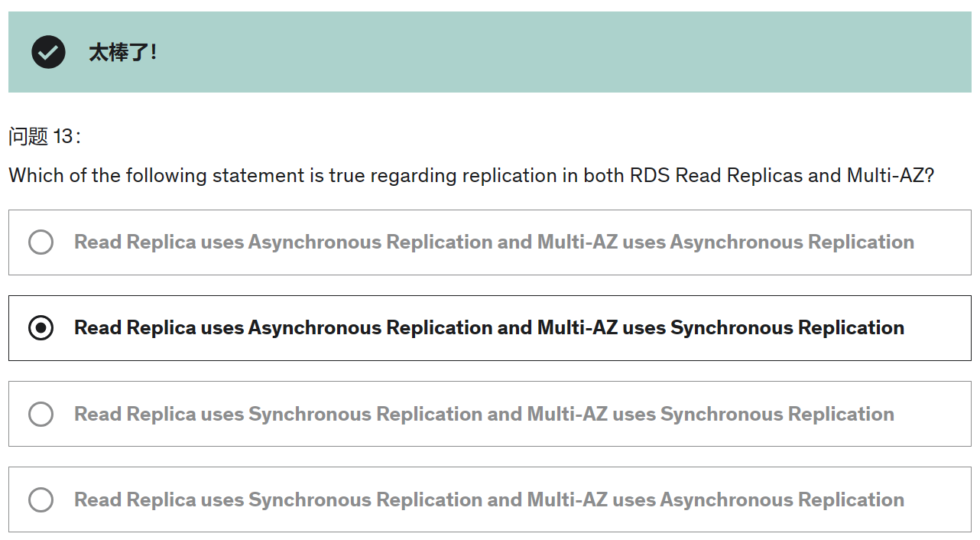Choose the Synchronous Read Replica, Asynchronous Multi-AZ answer
980x540 pixels.
[489, 500]
